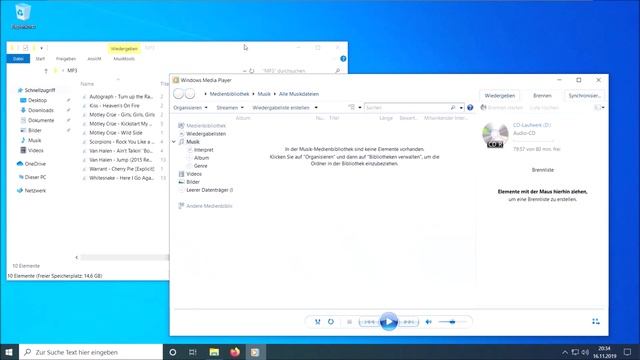Click Liste löschen in burn pane

[x=544, y=108]
